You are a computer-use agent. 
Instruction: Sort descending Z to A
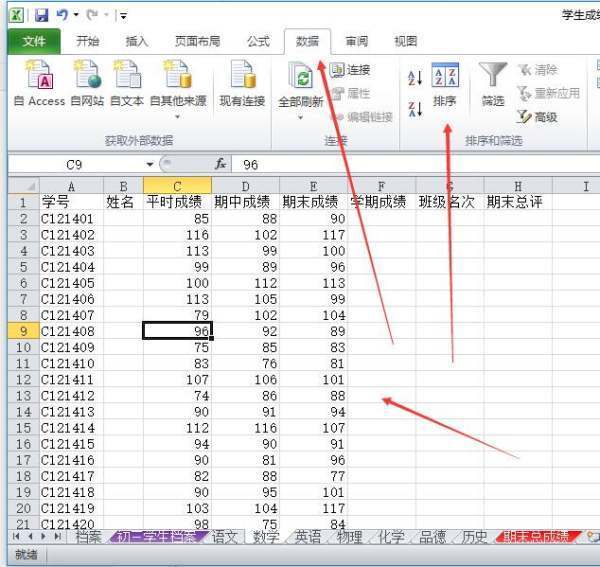coord(415,109)
